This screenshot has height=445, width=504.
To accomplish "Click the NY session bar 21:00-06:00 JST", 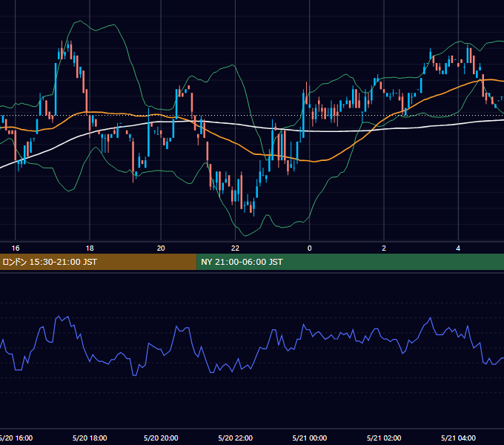I will (351, 262).
